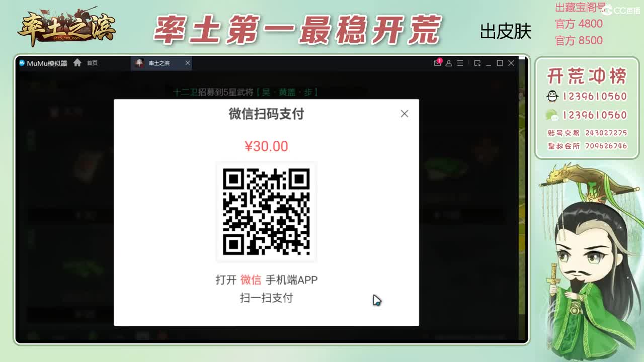The image size is (644, 362).
Task: Open the mail notifications icon
Action: pyautogui.click(x=437, y=63)
